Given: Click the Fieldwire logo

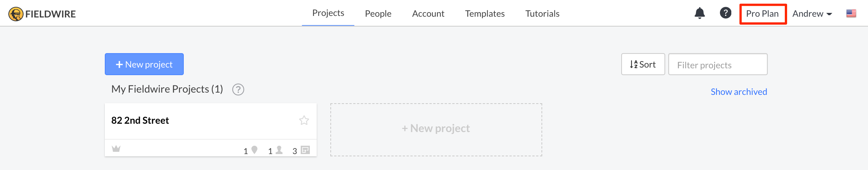Looking at the screenshot, I should (x=42, y=14).
